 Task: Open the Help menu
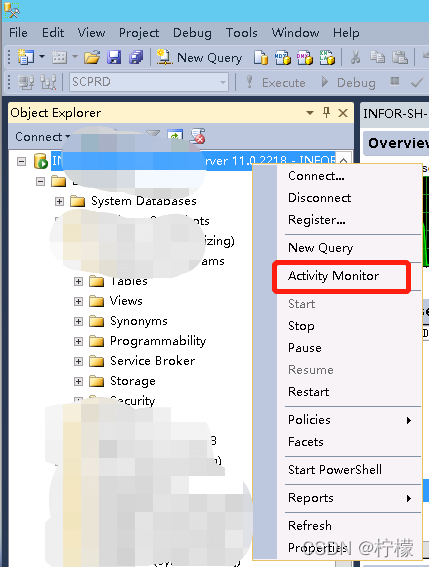tap(346, 33)
